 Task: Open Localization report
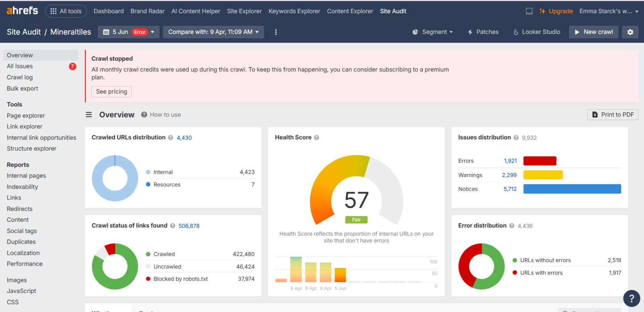[23, 253]
